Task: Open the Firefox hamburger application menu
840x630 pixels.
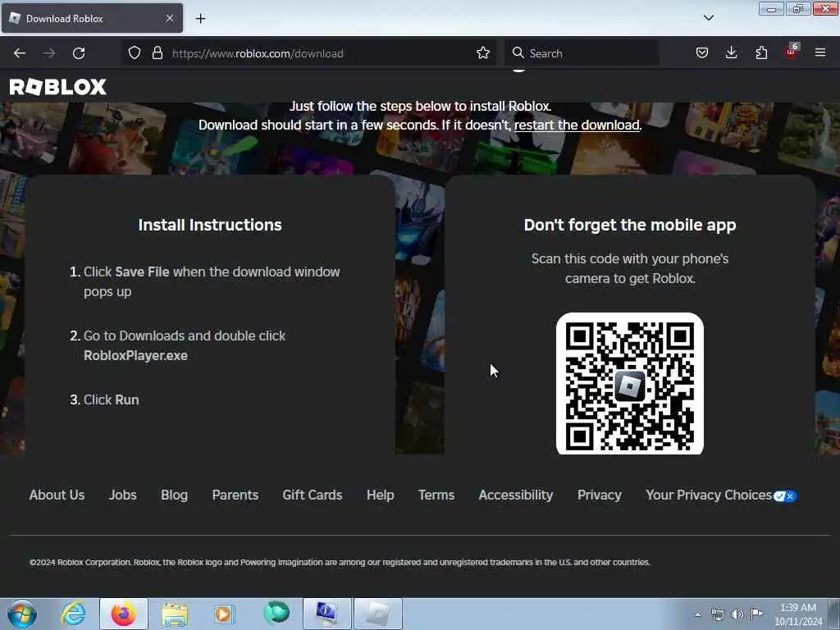Action: (820, 52)
